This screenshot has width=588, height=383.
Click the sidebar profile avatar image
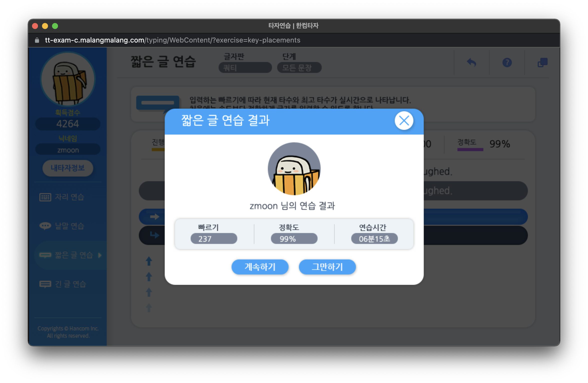pyautogui.click(x=68, y=79)
